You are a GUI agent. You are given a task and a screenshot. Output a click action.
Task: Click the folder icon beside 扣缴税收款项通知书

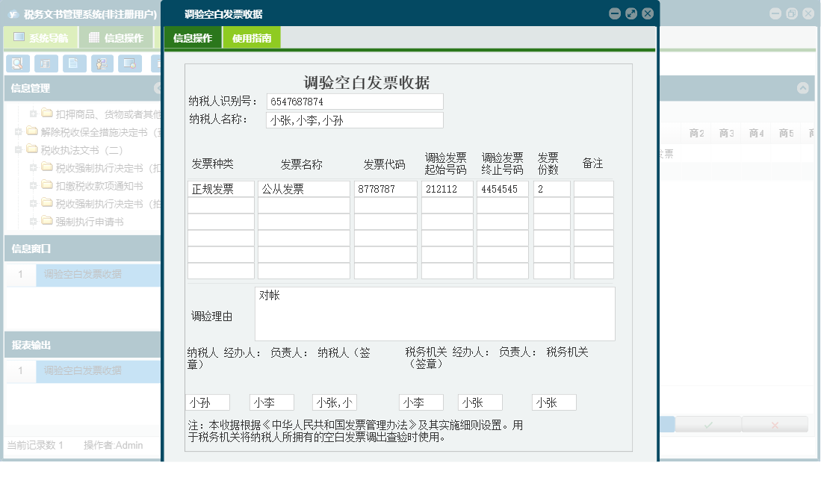(47, 185)
